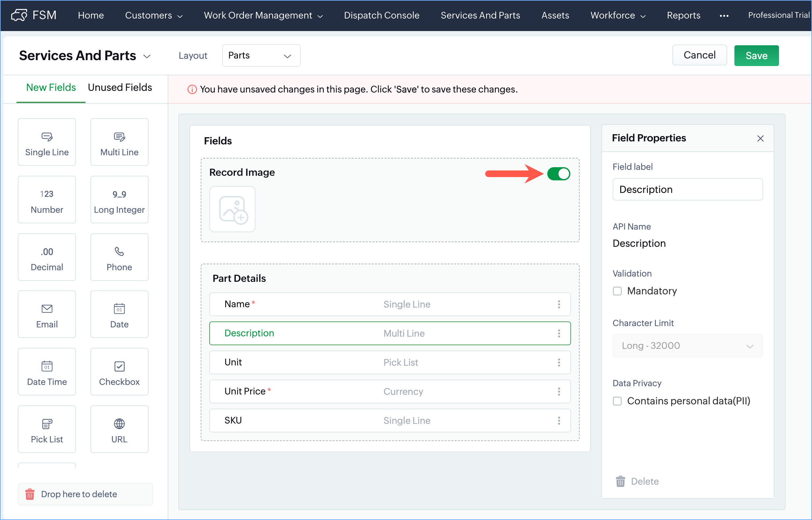Click the Checkbox field type tile
Viewport: 812px width, 520px height.
click(119, 372)
